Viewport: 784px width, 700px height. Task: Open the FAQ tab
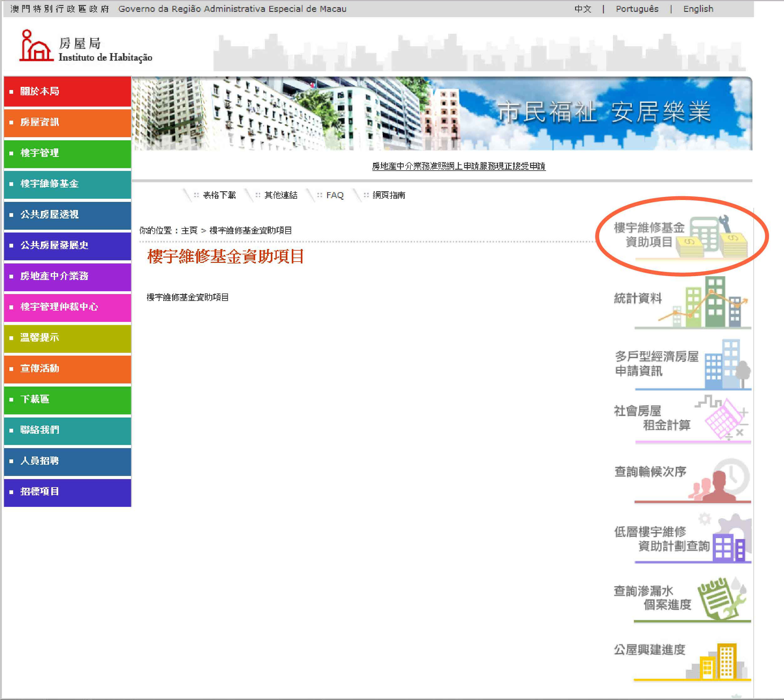point(335,195)
